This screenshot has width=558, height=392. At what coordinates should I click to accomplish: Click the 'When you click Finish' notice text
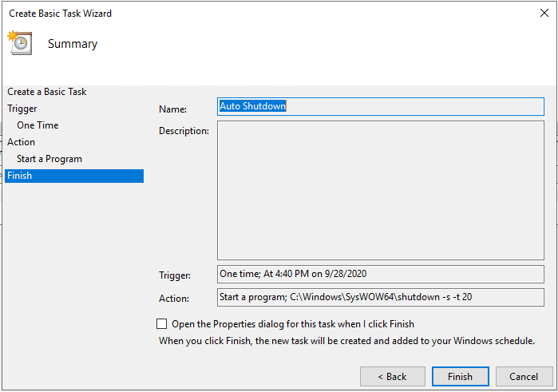[x=346, y=341]
